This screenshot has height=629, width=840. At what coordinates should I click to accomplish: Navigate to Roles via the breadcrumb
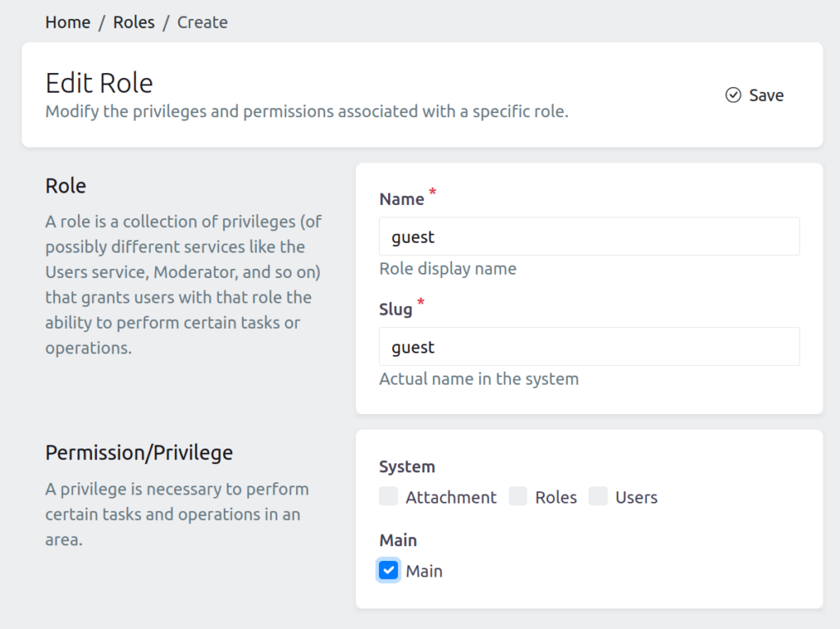pos(134,22)
